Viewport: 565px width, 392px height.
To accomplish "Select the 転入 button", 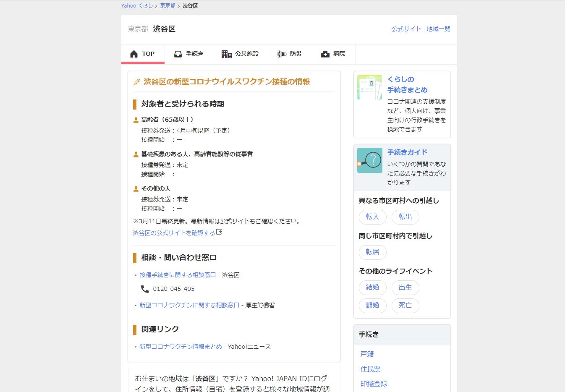I will tap(372, 217).
